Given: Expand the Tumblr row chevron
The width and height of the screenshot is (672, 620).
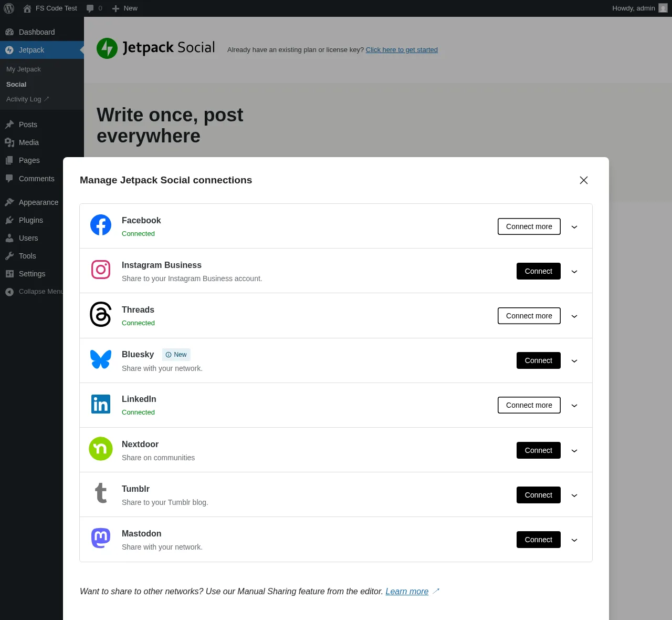Looking at the screenshot, I should 574,495.
